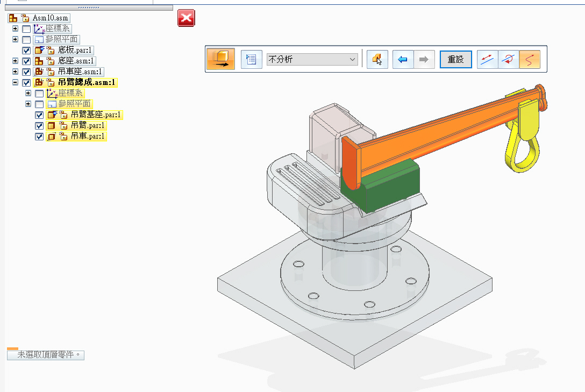
Task: Uncheck the 底板.par:1 checkbox
Action: tap(26, 51)
